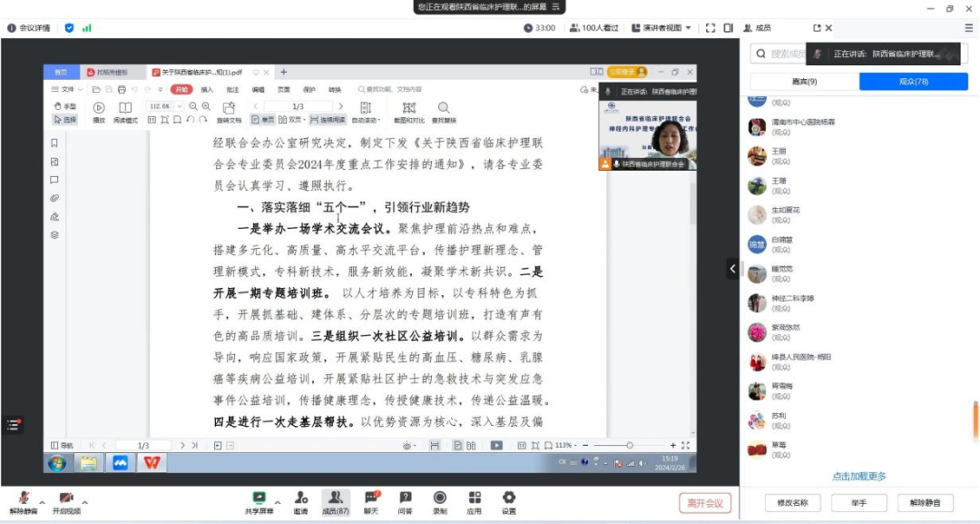Expand the arrow next to 开启视频
This screenshot has width=980, height=524.
(85, 502)
